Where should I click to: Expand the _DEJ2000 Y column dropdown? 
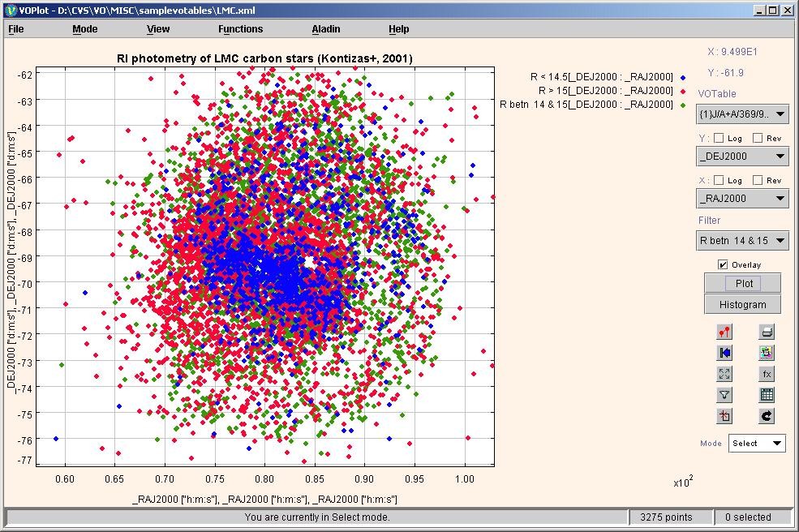click(743, 156)
